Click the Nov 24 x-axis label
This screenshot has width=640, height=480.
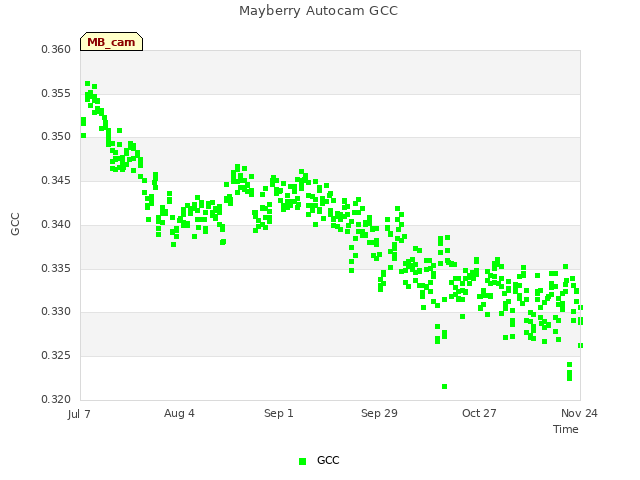[x=579, y=413]
